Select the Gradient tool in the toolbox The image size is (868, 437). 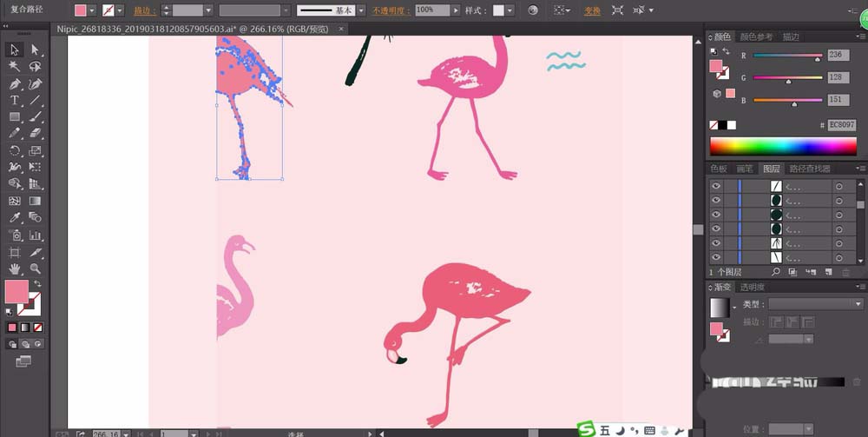point(36,201)
